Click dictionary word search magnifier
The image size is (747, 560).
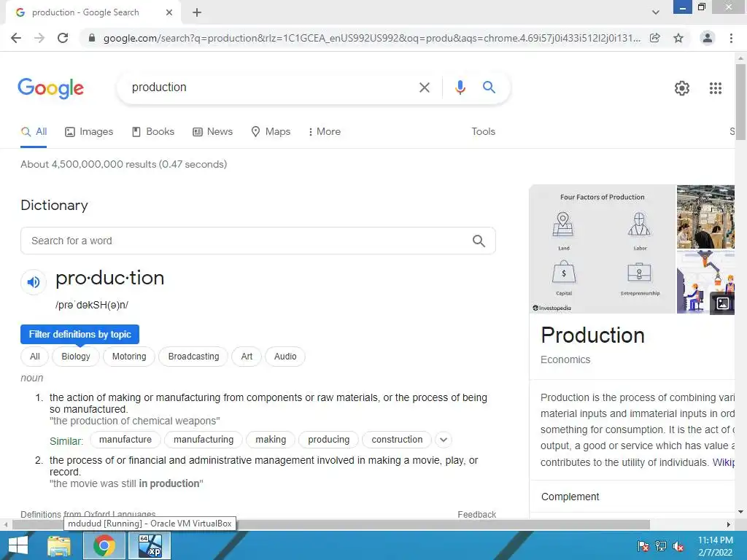click(x=479, y=241)
